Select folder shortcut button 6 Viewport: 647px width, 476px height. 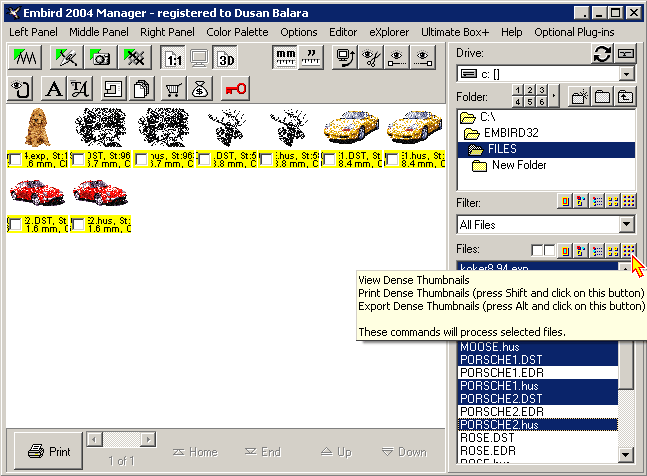click(x=542, y=101)
